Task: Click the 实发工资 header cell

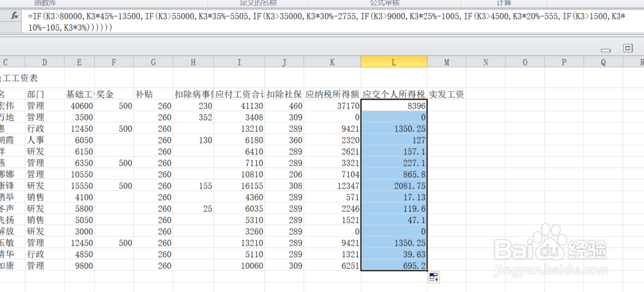Action: tap(446, 95)
